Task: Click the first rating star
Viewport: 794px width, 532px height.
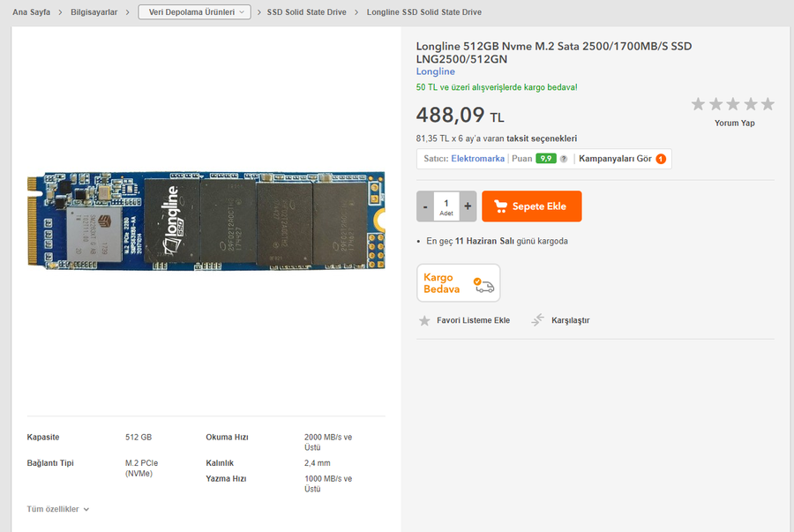Action: 699,104
